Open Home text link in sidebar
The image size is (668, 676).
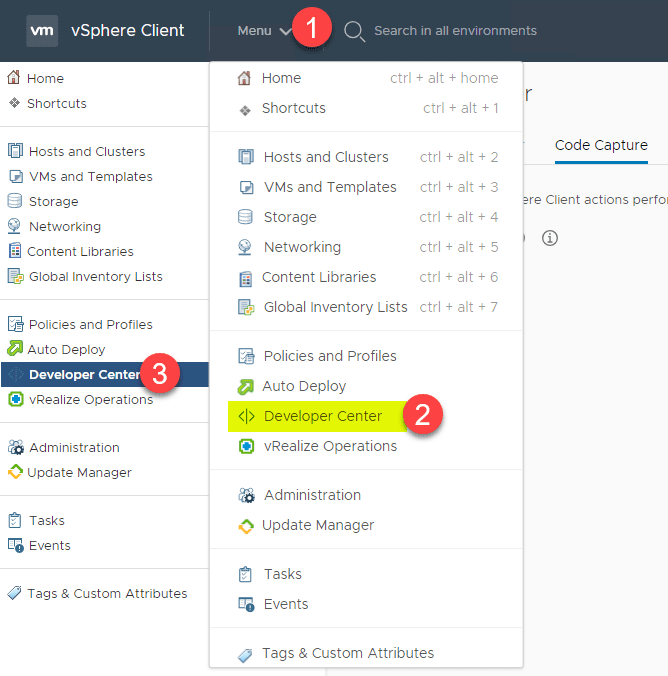coord(45,78)
